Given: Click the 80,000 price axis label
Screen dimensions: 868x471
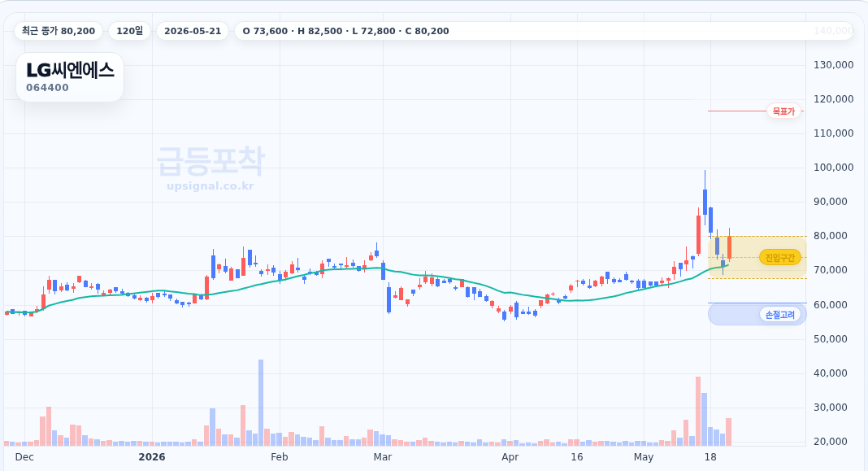Looking at the screenshot, I should [x=831, y=236].
